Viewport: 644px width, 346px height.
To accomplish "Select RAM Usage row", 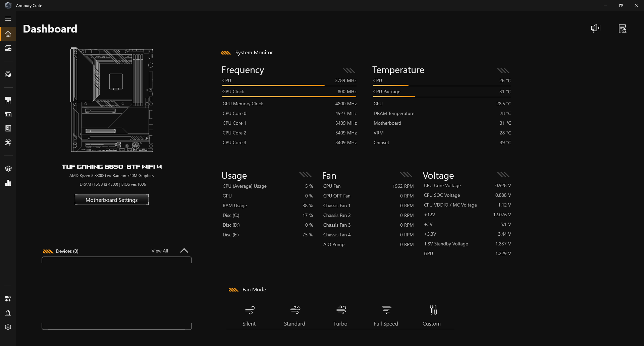I will (268, 206).
